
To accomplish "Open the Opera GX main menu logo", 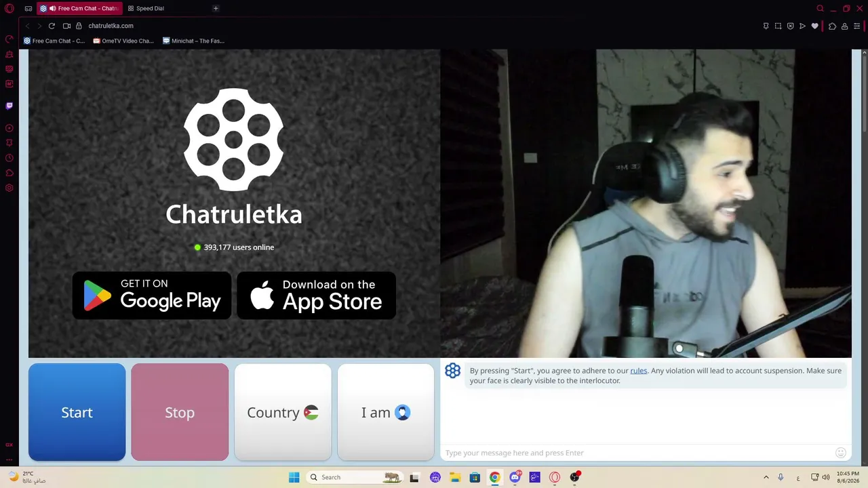I will 9,8.
